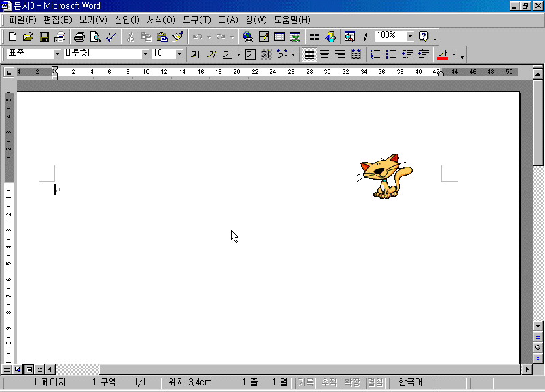The image size is (545, 392).
Task: Toggle character shading
Action: (x=266, y=54)
